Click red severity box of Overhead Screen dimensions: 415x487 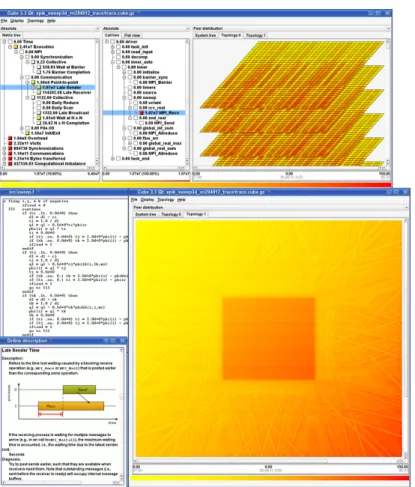point(10,138)
